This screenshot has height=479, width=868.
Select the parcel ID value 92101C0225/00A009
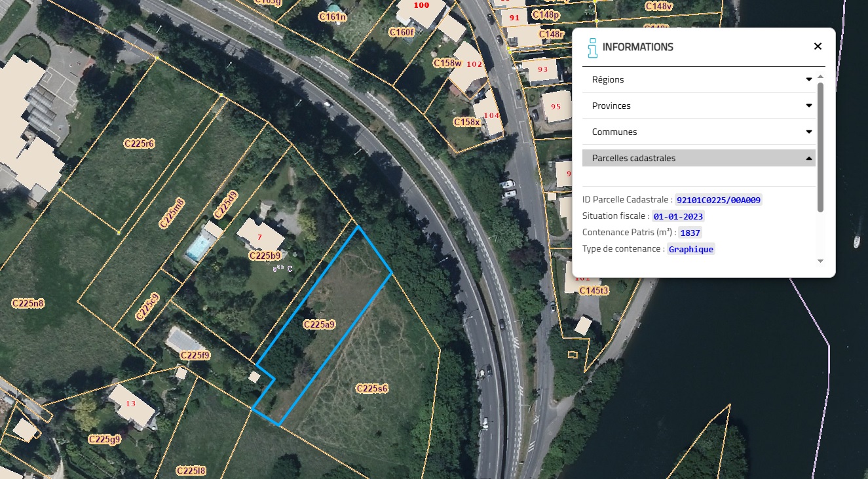(x=719, y=200)
